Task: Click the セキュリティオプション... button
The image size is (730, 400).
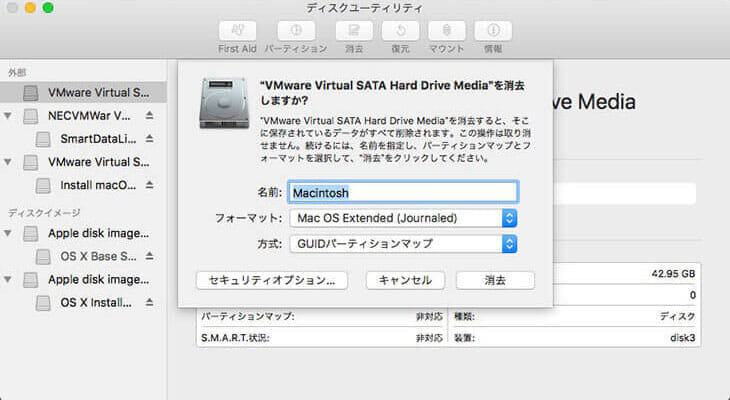Action: (x=272, y=280)
